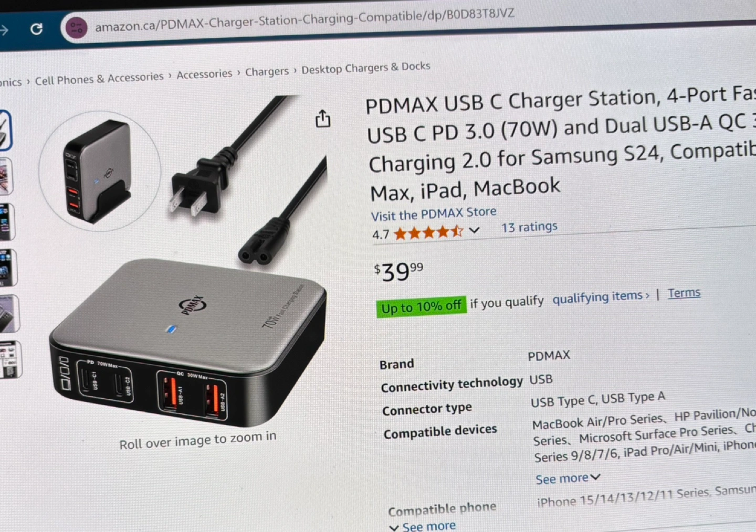Expand the rating breakdown chevron
This screenshot has width=756, height=532.
click(x=474, y=230)
